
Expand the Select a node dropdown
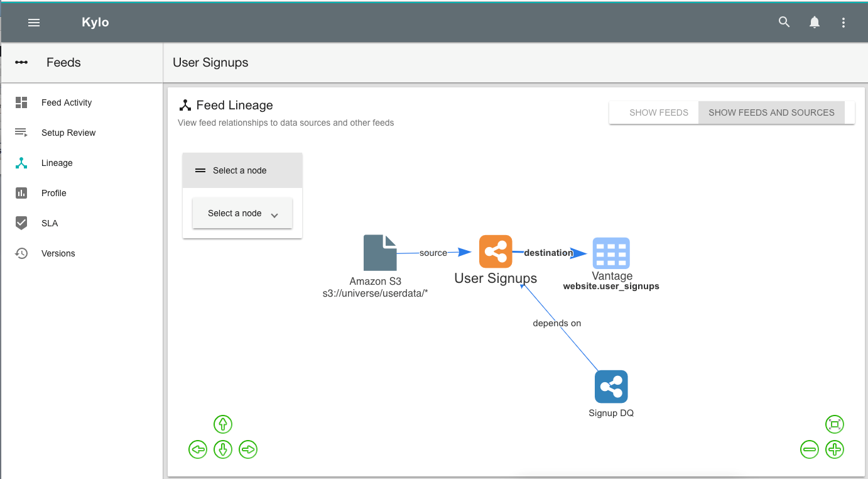(242, 214)
